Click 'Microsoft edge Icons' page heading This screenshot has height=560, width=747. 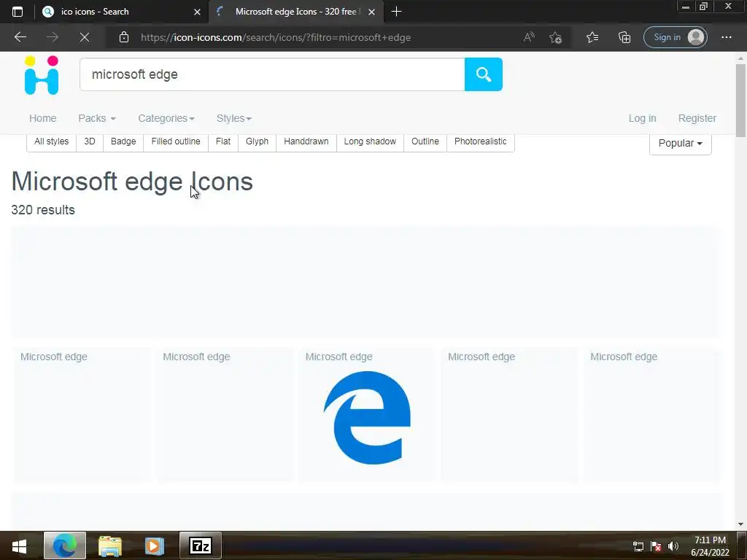coord(132,182)
